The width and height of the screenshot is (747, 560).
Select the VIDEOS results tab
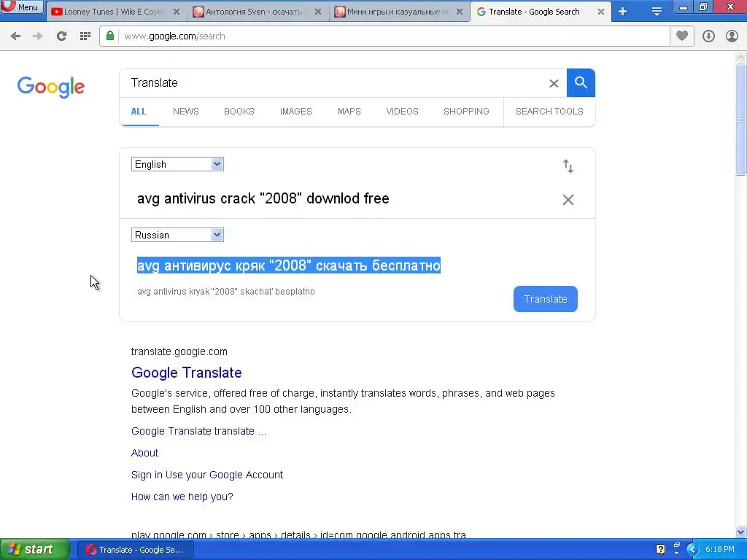coord(402,112)
